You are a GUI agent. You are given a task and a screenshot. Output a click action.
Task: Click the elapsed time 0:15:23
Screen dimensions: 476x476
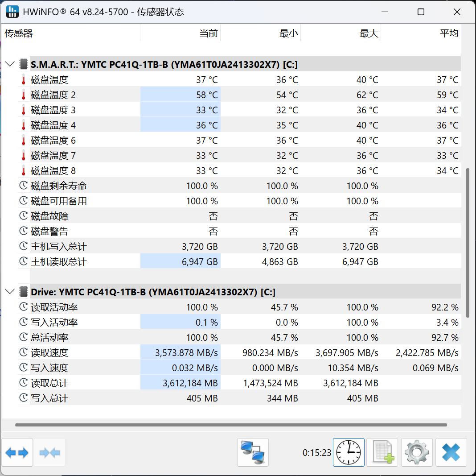point(316,453)
